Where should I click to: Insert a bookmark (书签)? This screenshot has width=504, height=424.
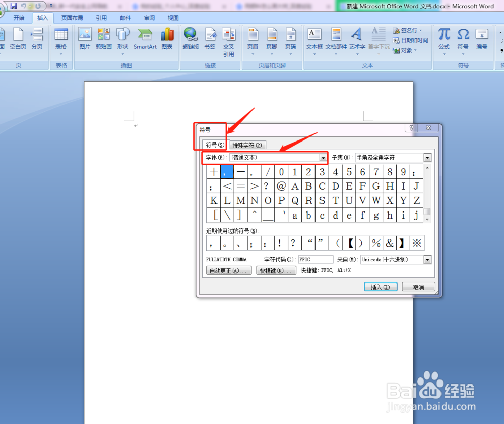[210, 39]
